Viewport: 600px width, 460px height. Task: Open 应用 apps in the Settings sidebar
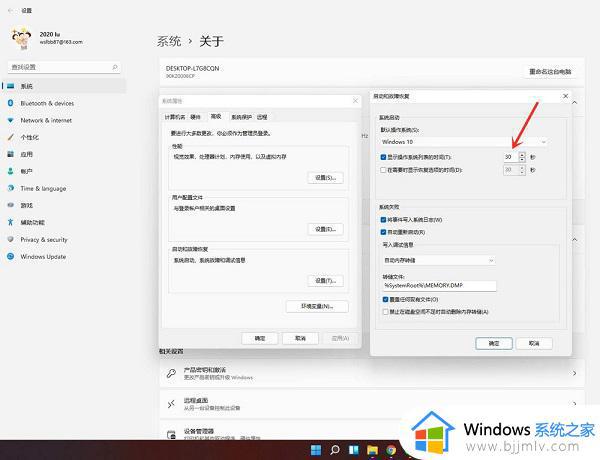[64, 154]
